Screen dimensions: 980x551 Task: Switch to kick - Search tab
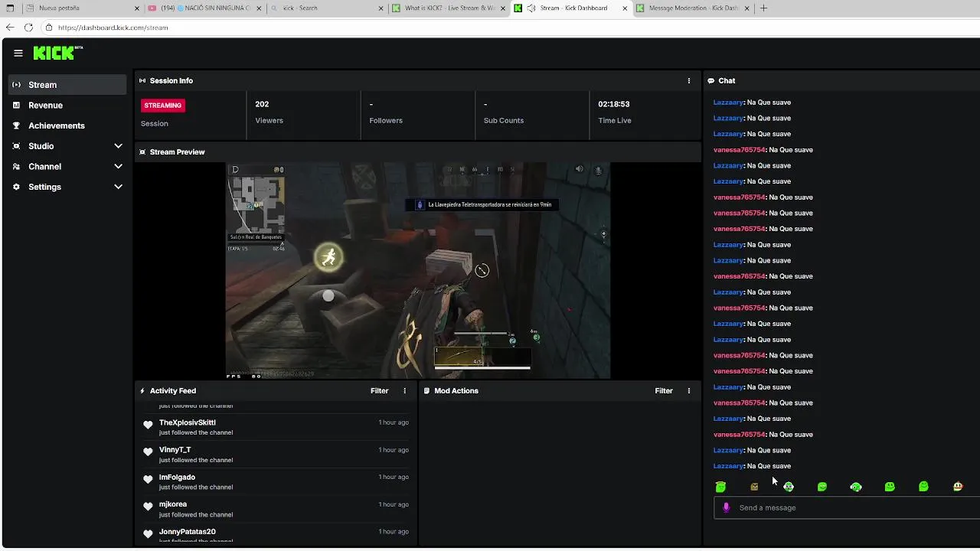[x=327, y=8]
